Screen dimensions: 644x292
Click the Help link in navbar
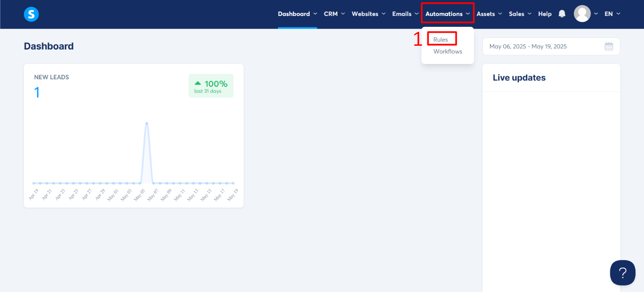545,14
